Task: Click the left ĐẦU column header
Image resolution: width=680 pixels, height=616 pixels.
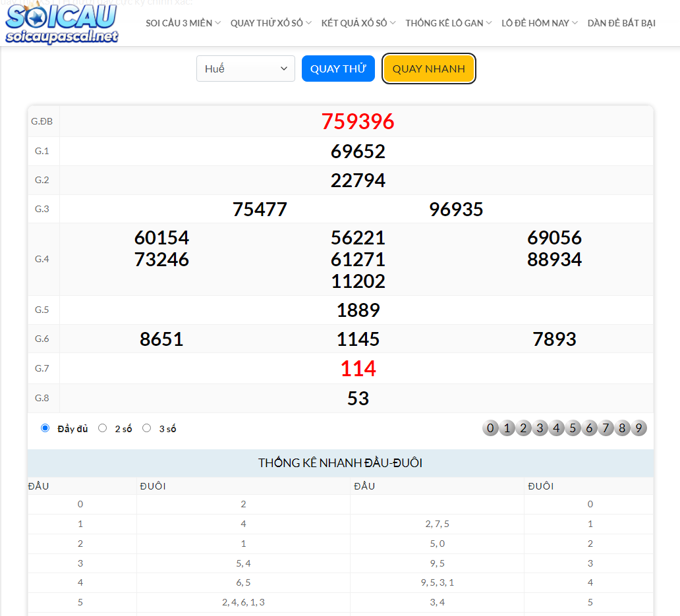Action: coord(39,486)
